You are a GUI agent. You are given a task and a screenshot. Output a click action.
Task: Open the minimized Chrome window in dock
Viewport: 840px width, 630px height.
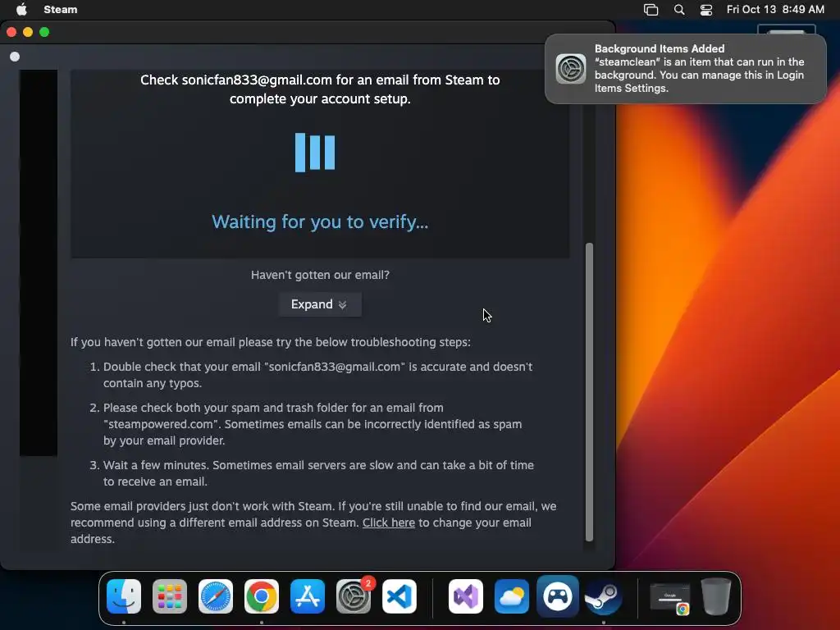[x=669, y=597]
